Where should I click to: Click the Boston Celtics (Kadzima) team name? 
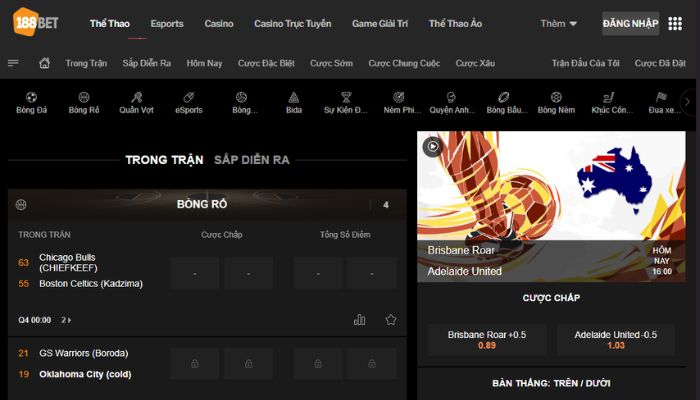pyautogui.click(x=91, y=283)
